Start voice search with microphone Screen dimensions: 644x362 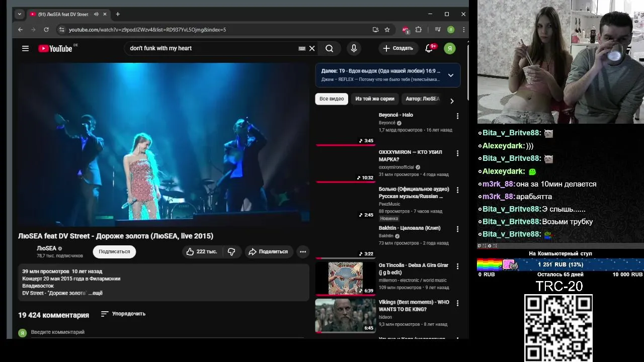(x=354, y=48)
